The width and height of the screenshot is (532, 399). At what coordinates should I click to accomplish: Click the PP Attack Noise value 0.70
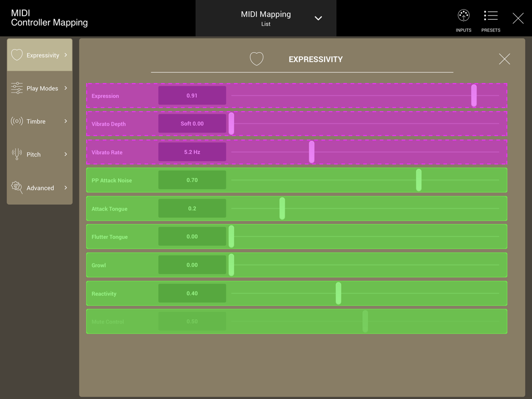[x=192, y=180]
